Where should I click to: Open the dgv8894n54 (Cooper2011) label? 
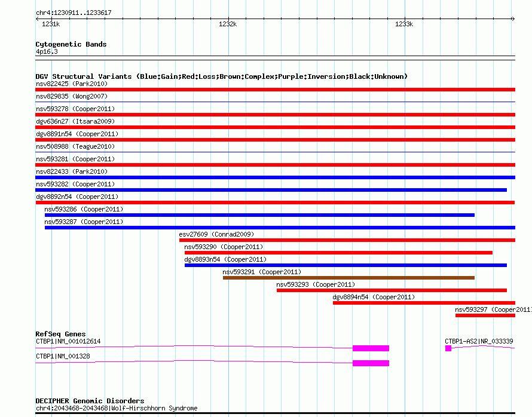374,297
